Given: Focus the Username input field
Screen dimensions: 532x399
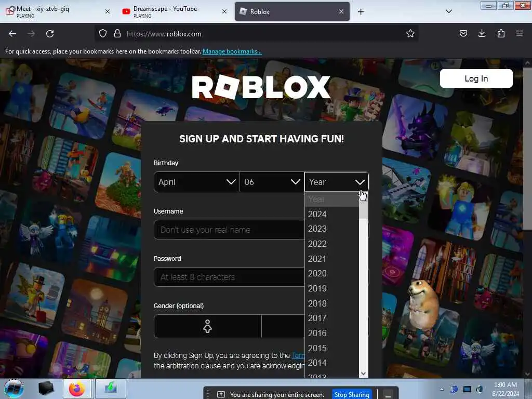Looking at the screenshot, I should 229,230.
